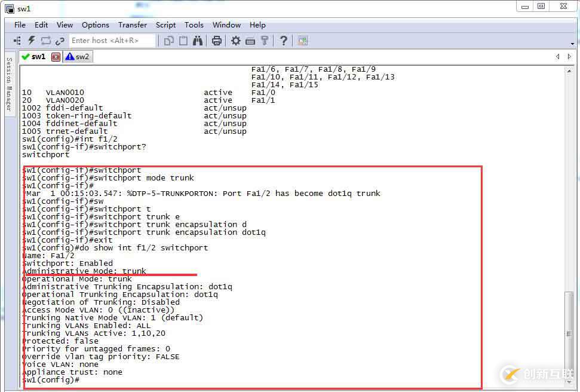Click 'do show int f1/2 switchport' line
This screenshot has width=580, height=392.
pyautogui.click(x=115, y=248)
